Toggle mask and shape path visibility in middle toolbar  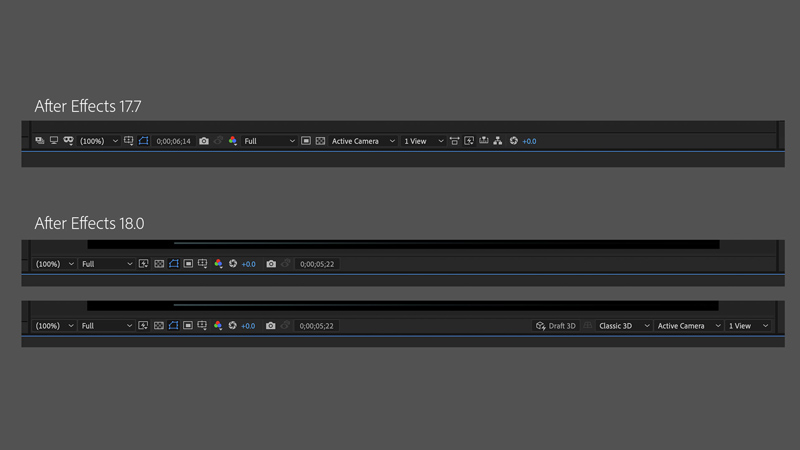(173, 264)
